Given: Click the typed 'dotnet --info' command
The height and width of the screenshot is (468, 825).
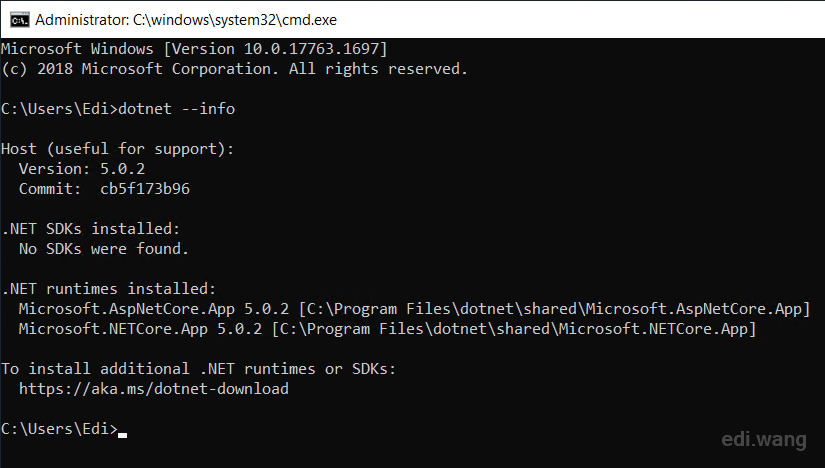Looking at the screenshot, I should click(177, 109).
